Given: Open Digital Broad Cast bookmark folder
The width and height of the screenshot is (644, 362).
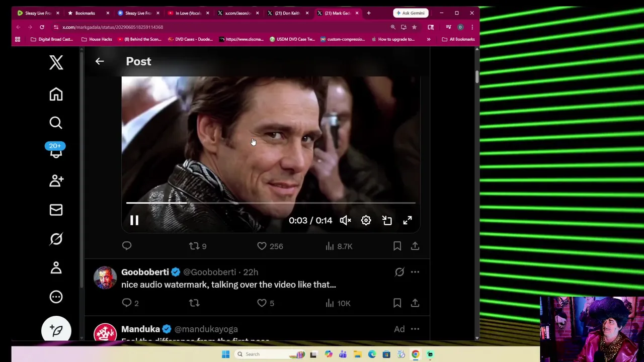Looking at the screenshot, I should (52, 39).
